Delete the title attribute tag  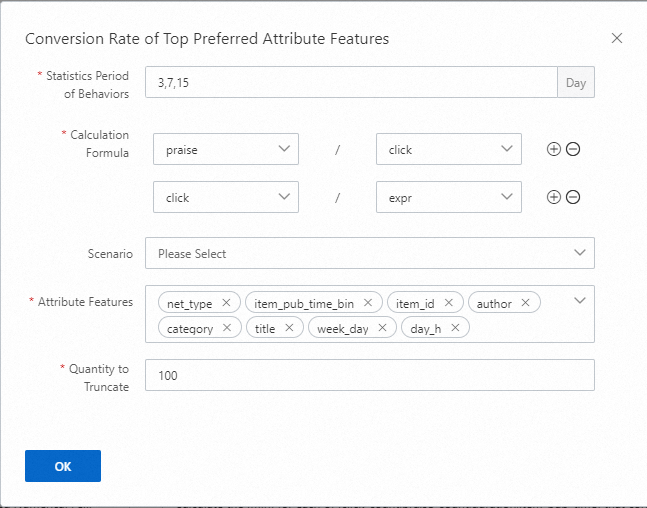point(289,328)
